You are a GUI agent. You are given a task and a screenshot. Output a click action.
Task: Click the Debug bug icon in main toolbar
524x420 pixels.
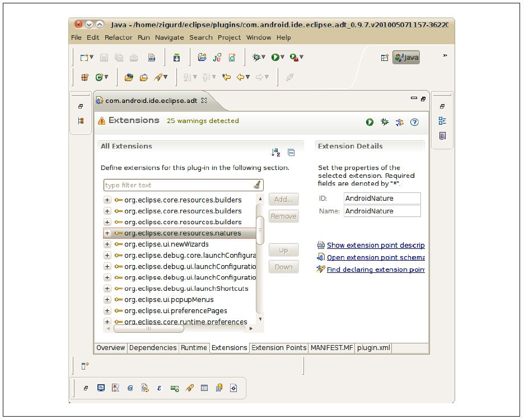coord(256,58)
